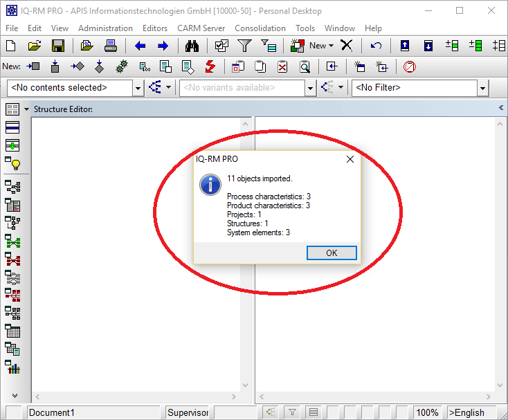Open the No variants available dropdown
The width and height of the screenshot is (508, 420).
click(x=310, y=88)
